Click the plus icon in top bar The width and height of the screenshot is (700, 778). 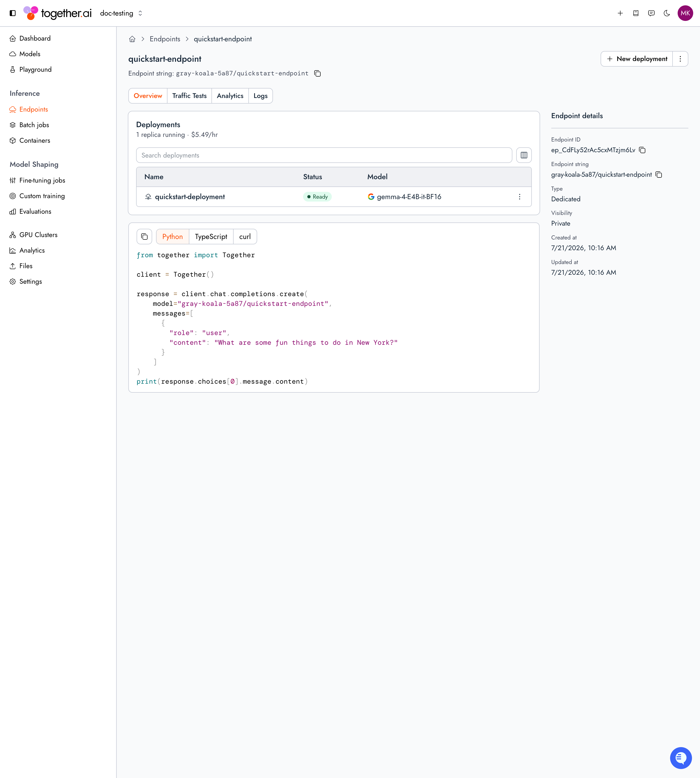coord(620,13)
